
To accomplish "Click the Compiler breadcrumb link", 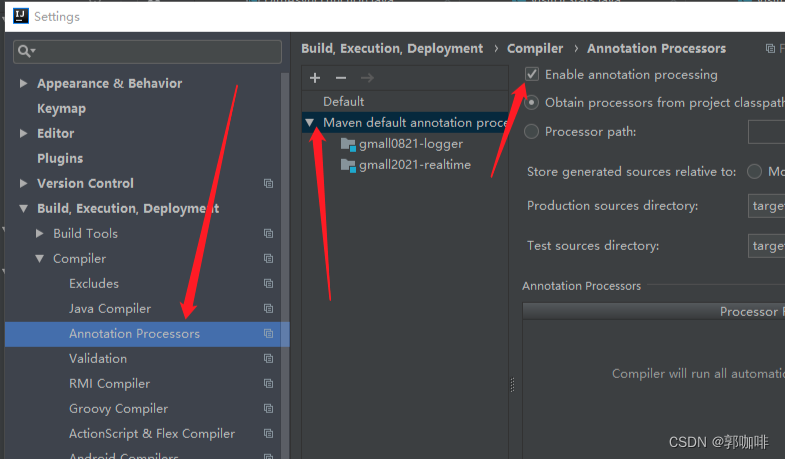I will [535, 49].
